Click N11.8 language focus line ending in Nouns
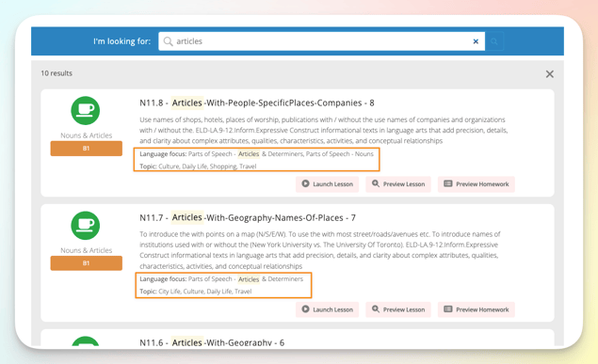Image resolution: width=598 pixels, height=364 pixels. click(256, 154)
